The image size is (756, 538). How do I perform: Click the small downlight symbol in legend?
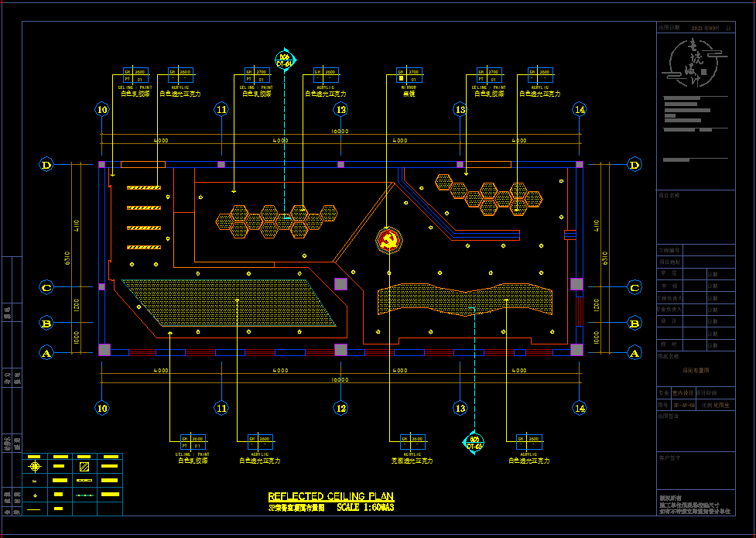(35, 495)
